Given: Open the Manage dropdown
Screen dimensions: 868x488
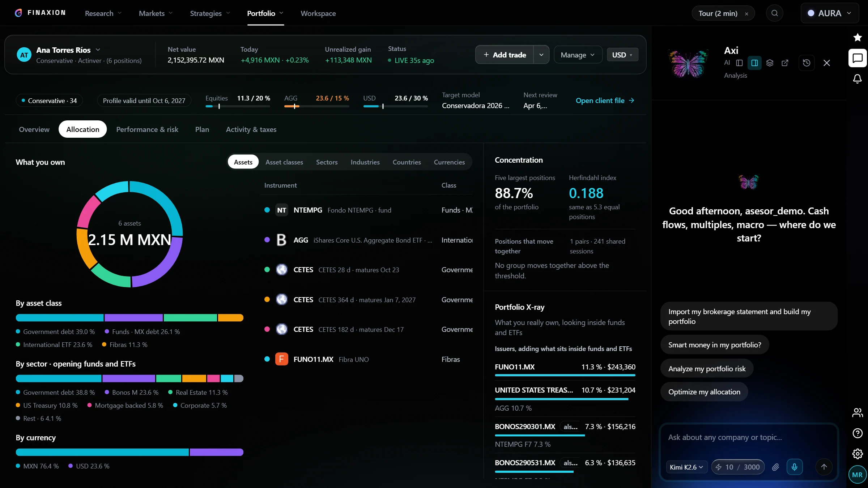Looking at the screenshot, I should pos(578,55).
